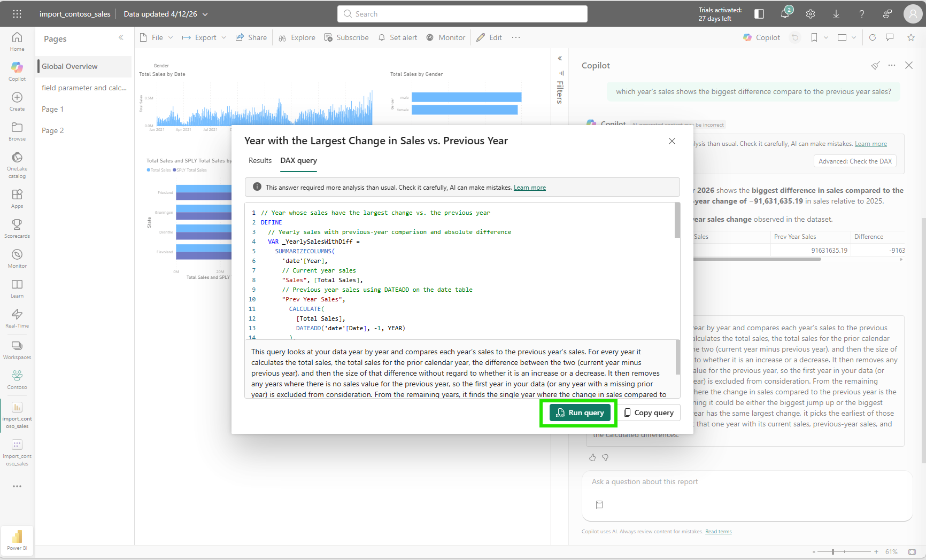Click the more options ellipsis in left rail
This screenshot has height=560, width=926.
(x=17, y=486)
